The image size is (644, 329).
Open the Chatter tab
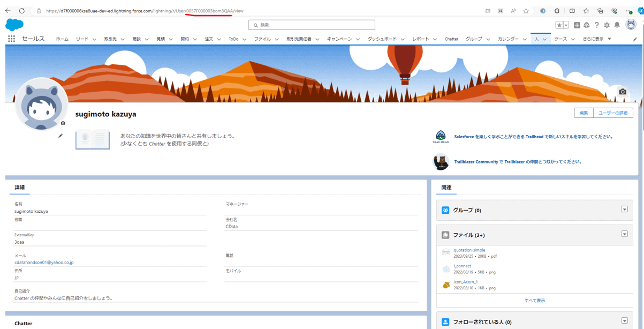pyautogui.click(x=451, y=39)
